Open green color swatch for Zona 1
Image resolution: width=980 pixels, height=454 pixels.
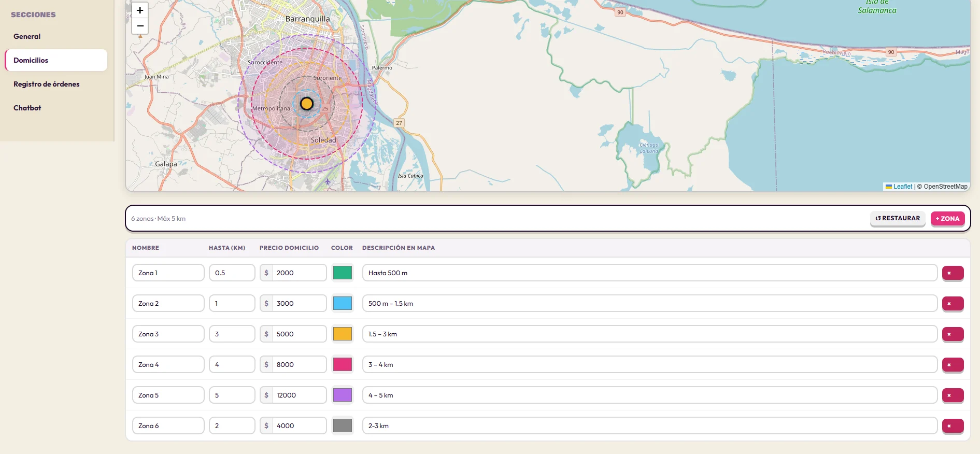point(343,273)
